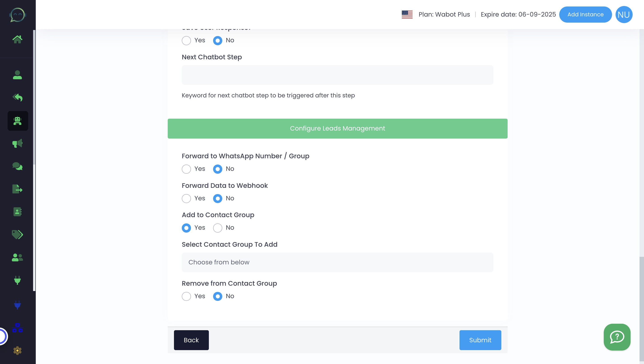Expand Select Contact Group To Add dropdown
The image size is (644, 364).
(x=337, y=262)
